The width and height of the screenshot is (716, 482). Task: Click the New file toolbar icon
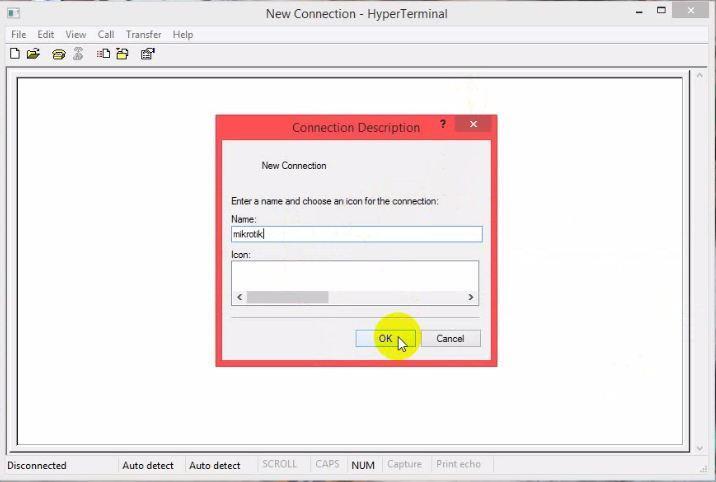15,54
